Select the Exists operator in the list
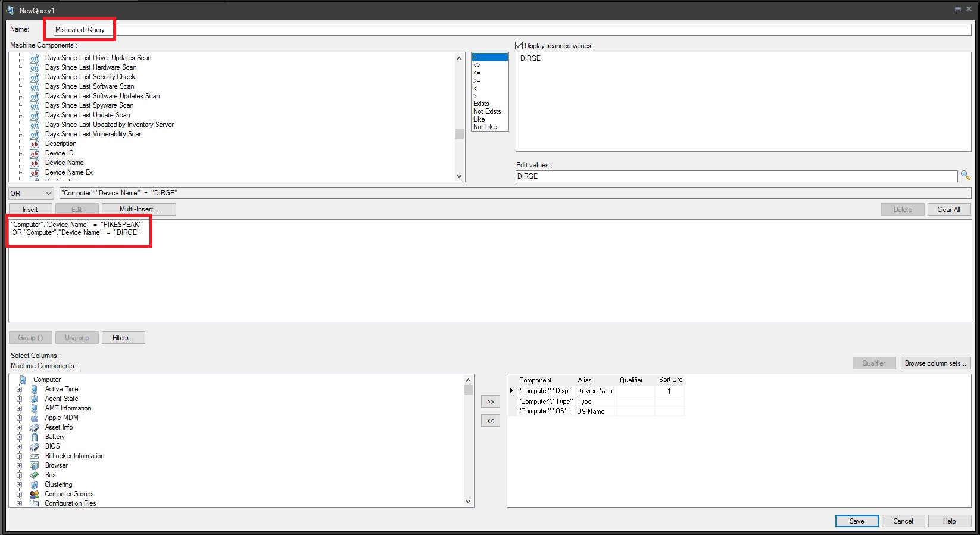Image resolution: width=980 pixels, height=535 pixels. coord(489,104)
